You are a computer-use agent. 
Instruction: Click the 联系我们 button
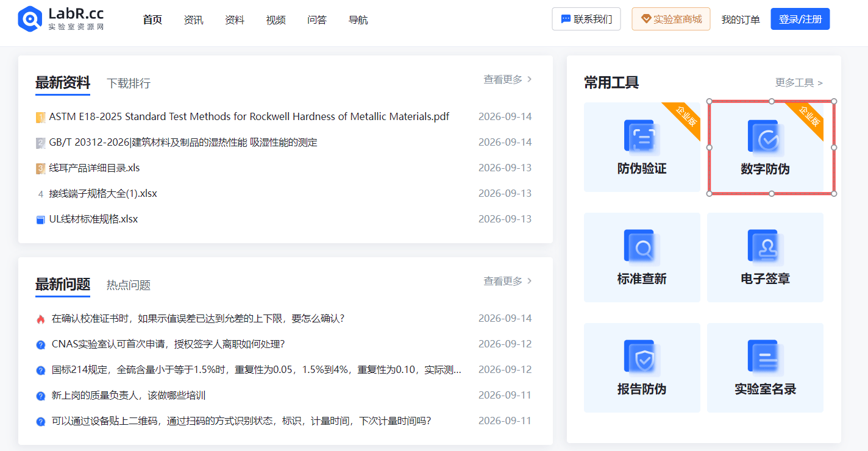[586, 19]
